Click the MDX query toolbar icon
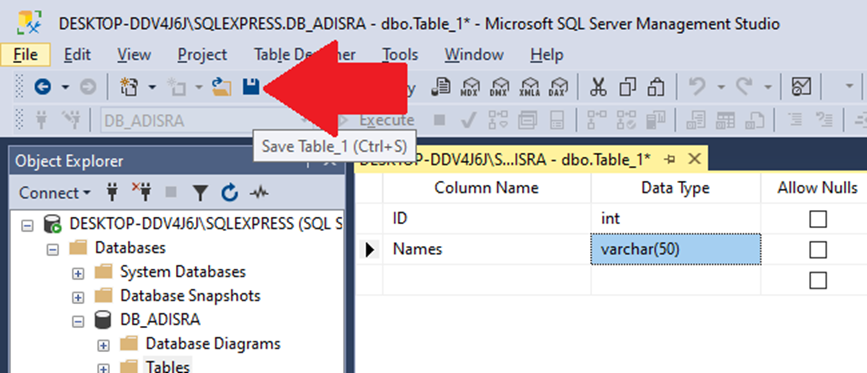 [470, 87]
